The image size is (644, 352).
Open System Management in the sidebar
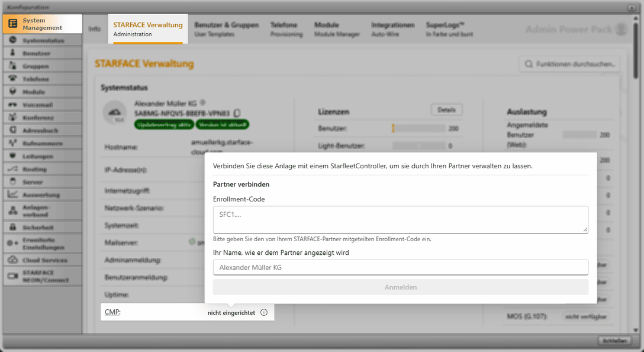pyautogui.click(x=42, y=24)
